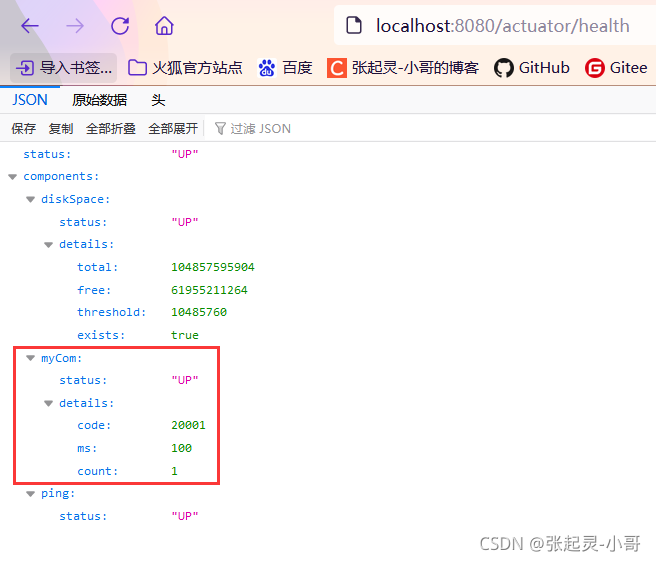Select the exists value true
Viewport: 656px width, 561px height.
pos(185,335)
